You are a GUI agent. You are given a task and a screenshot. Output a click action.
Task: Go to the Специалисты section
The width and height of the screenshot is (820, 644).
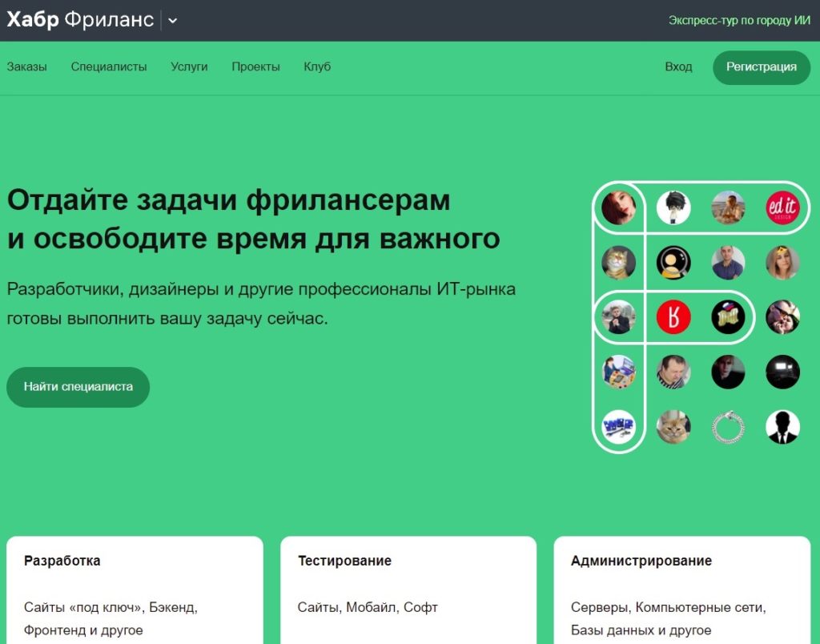click(x=109, y=66)
